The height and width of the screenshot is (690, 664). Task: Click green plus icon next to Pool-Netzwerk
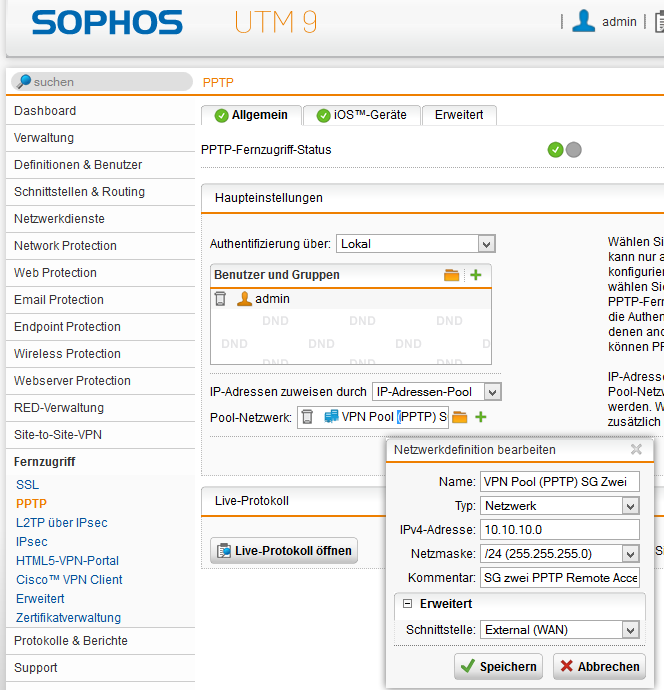pyautogui.click(x=480, y=417)
